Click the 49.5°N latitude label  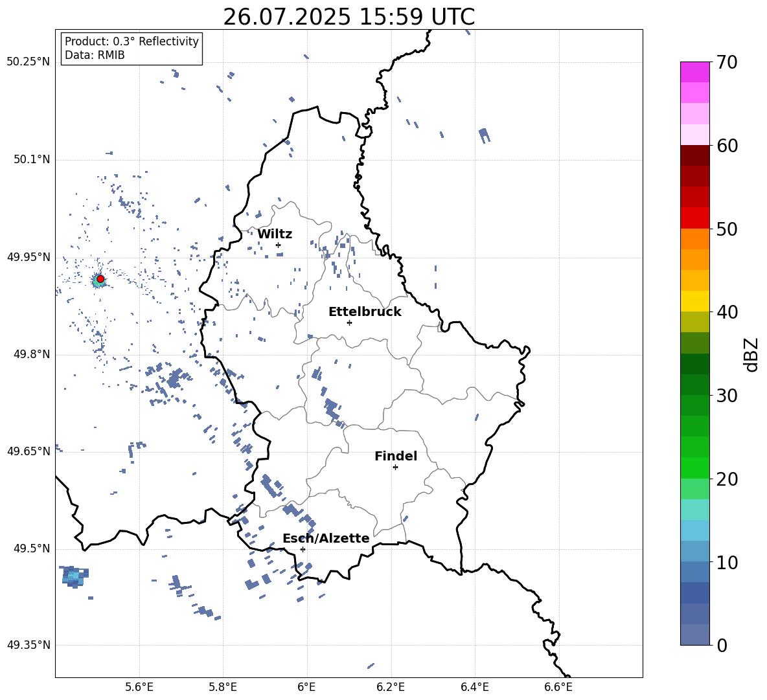31,548
